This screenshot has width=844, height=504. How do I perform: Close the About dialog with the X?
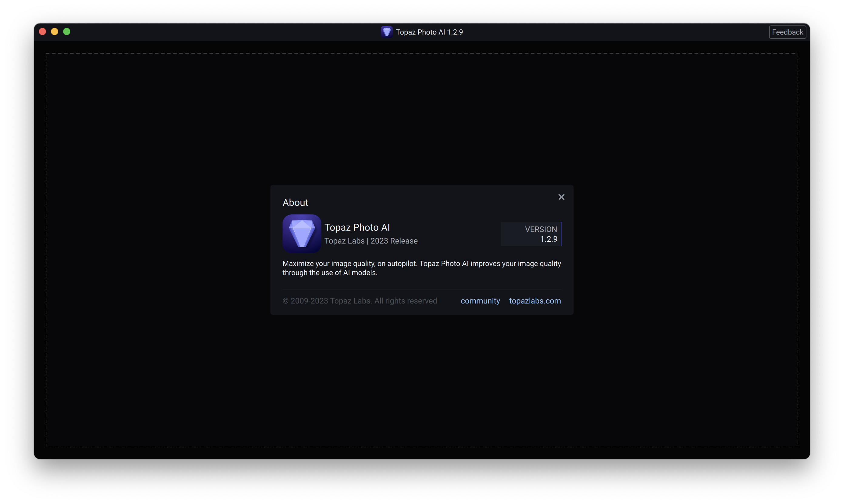561,197
